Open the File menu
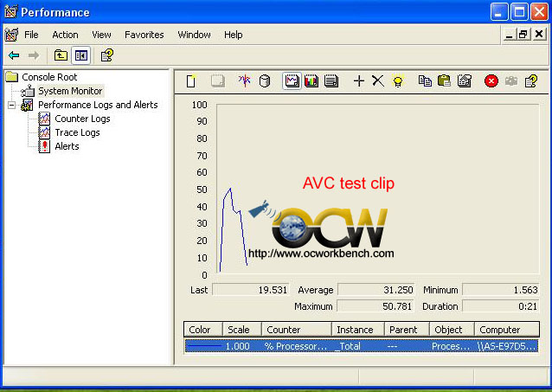Screen dimensions: 552x392 tap(31, 35)
